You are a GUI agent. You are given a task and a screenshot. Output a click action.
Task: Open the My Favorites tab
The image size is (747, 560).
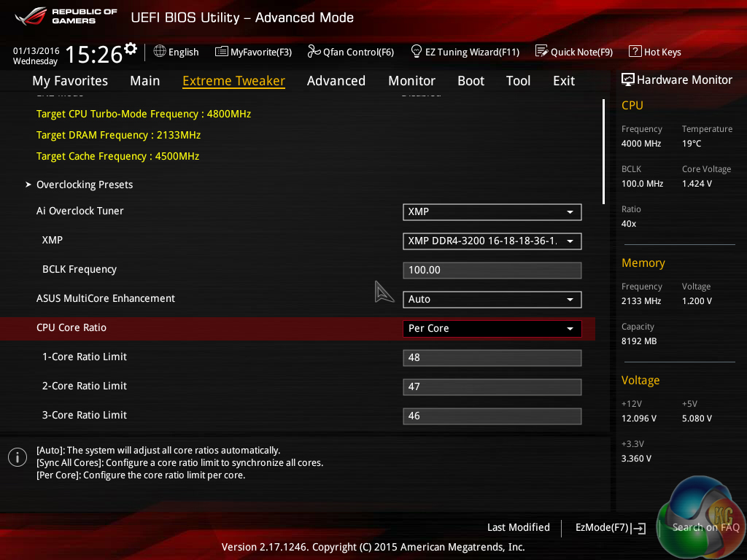(70, 81)
